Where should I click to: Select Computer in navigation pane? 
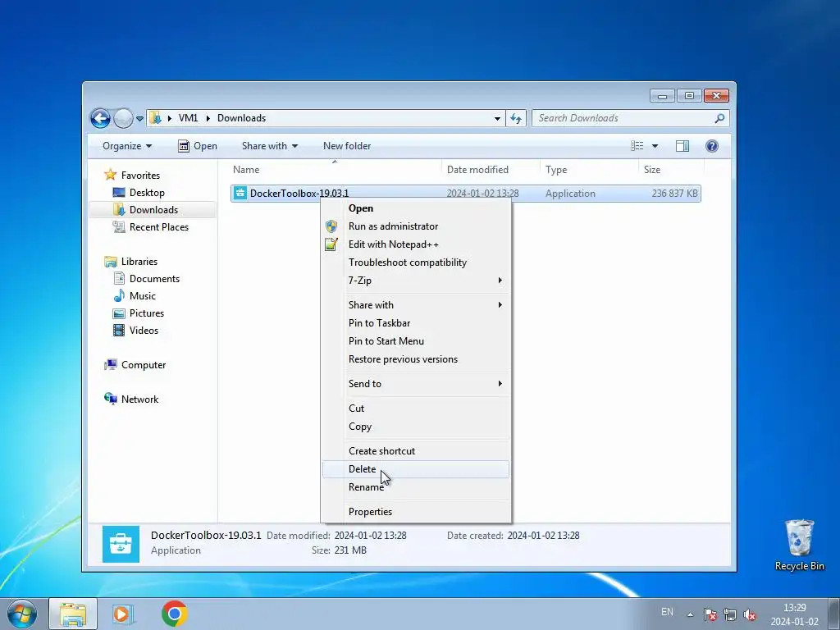click(143, 365)
